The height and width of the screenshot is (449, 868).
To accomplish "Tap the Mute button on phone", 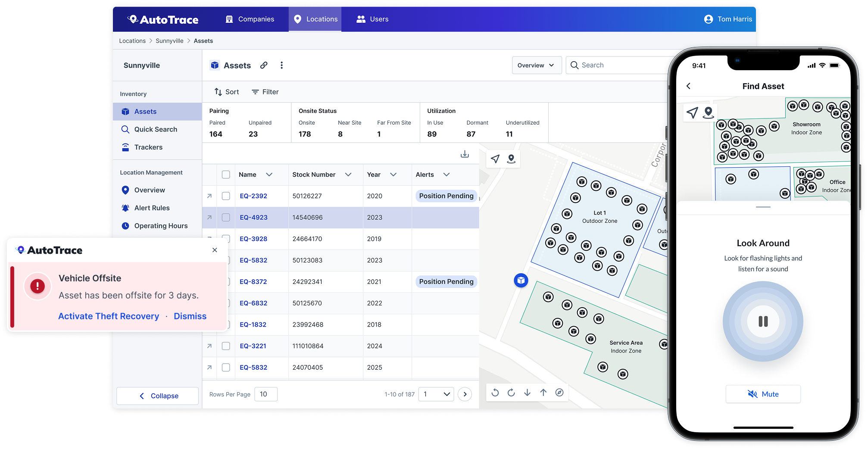I will 763,394.
